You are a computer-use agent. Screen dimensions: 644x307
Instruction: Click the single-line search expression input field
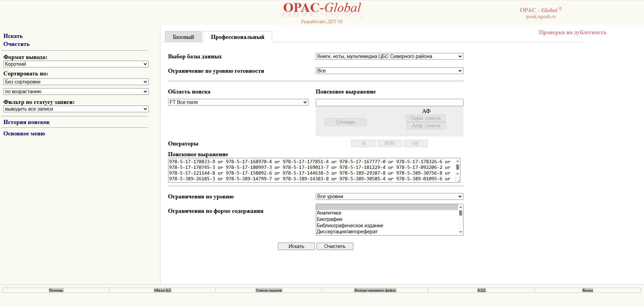[389, 103]
